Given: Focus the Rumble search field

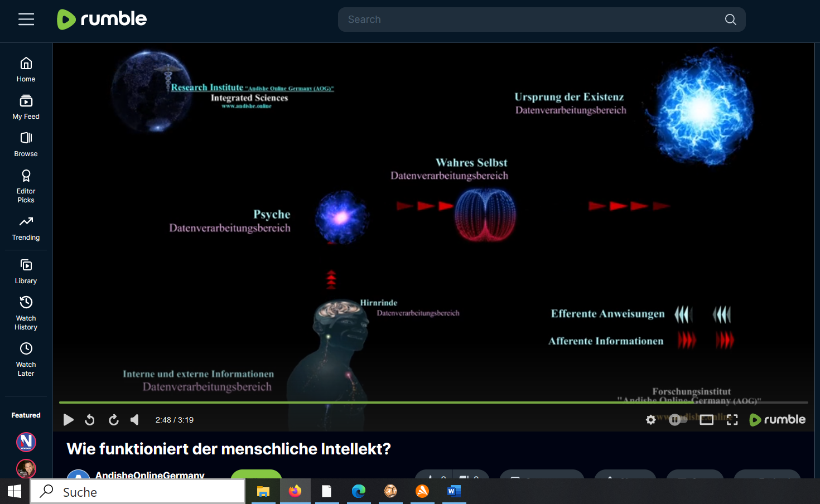Looking at the screenshot, I should coord(542,20).
